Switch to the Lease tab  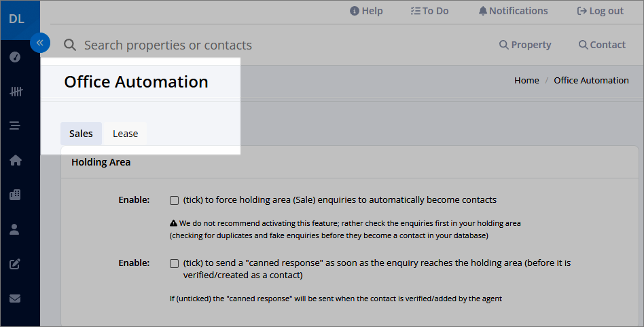(125, 134)
